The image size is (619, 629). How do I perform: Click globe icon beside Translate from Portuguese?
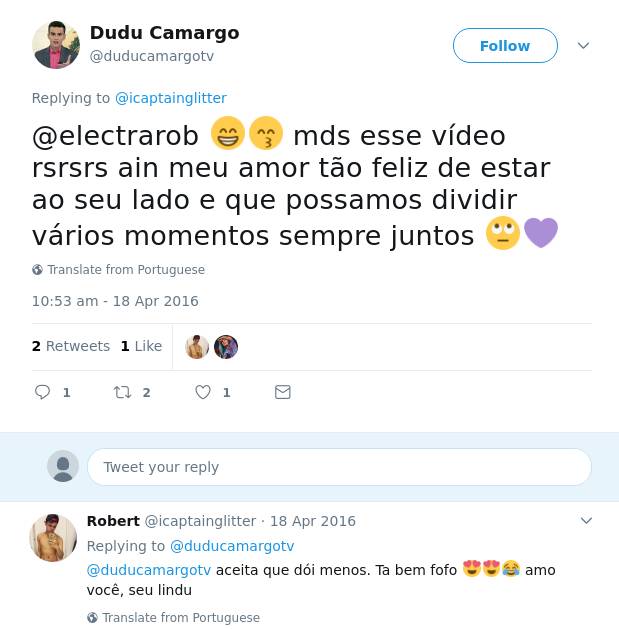(x=37, y=270)
